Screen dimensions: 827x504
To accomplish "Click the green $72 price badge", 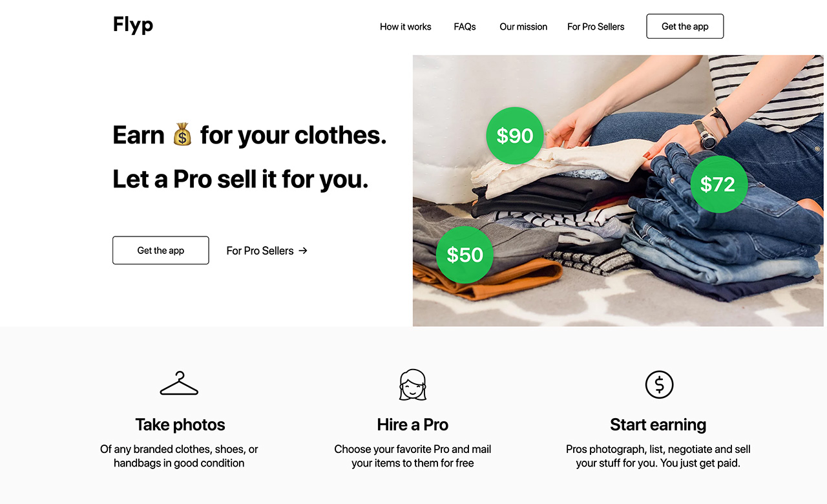I will click(718, 184).
